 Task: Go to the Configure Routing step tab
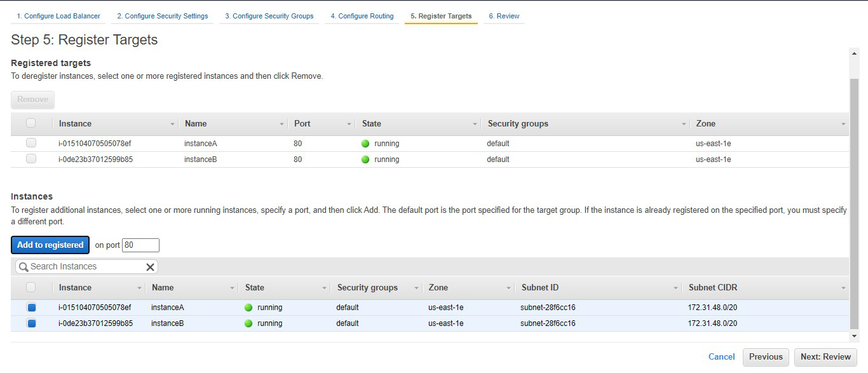pos(362,16)
